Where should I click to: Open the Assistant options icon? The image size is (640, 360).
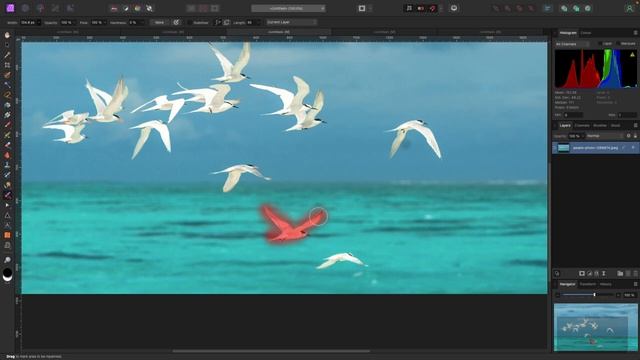pos(454,8)
